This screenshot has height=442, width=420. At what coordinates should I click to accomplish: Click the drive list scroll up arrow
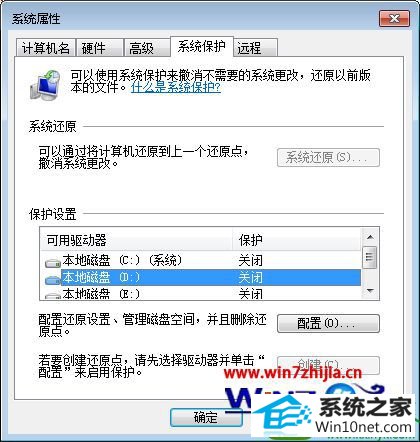370,237
